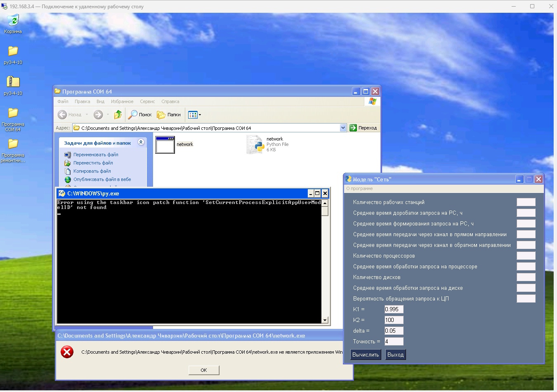Click the Поиск search toolbar button
Viewport: 557px width, 392px height.
(140, 115)
